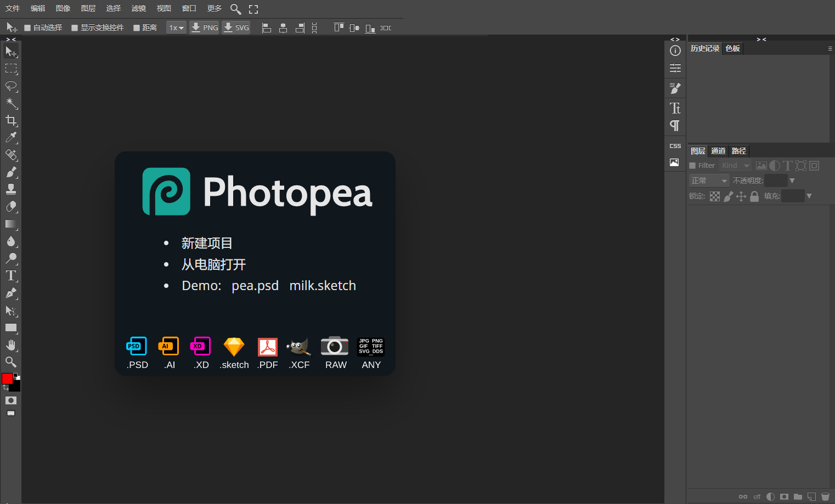Expand the 不透明度 opacity arrow
This screenshot has width=835, height=504.
point(792,180)
